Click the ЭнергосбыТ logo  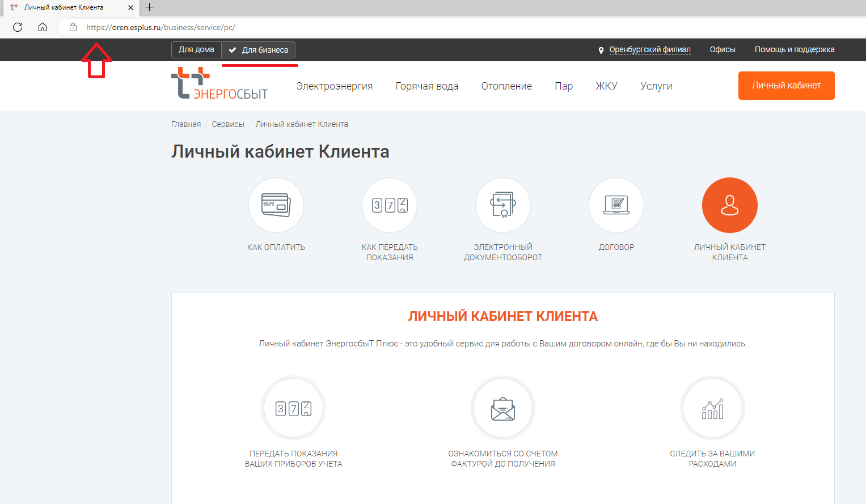click(219, 84)
